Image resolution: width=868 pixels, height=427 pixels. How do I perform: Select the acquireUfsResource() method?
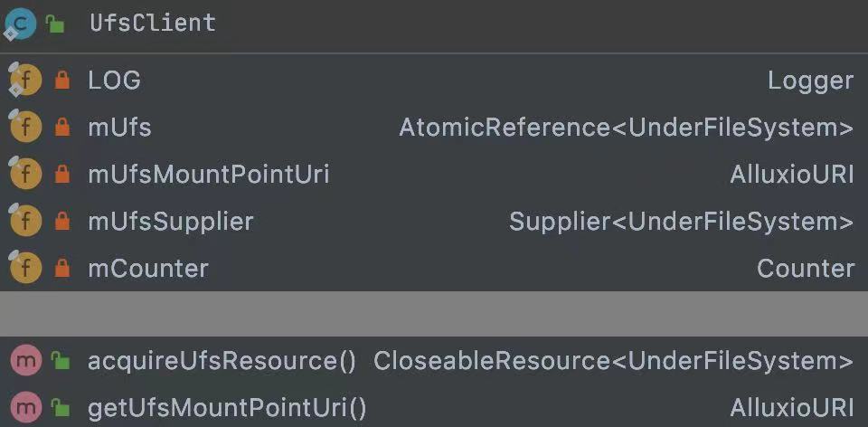434,361
